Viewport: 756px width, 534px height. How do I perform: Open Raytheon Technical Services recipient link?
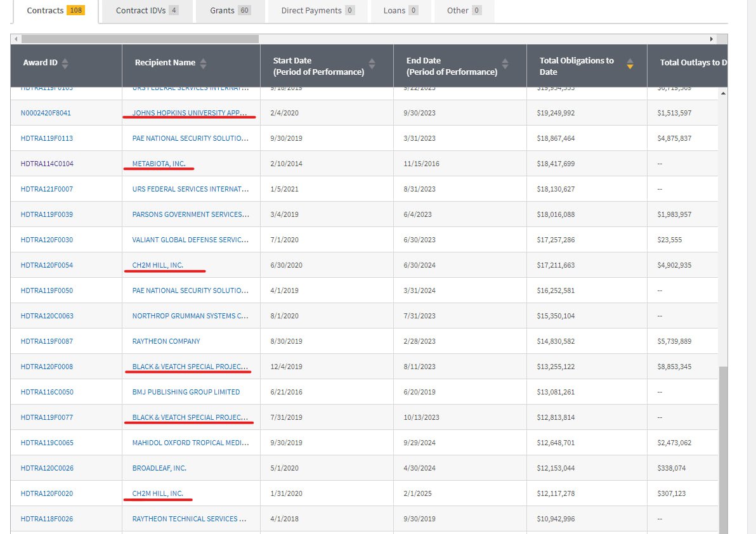click(x=189, y=519)
